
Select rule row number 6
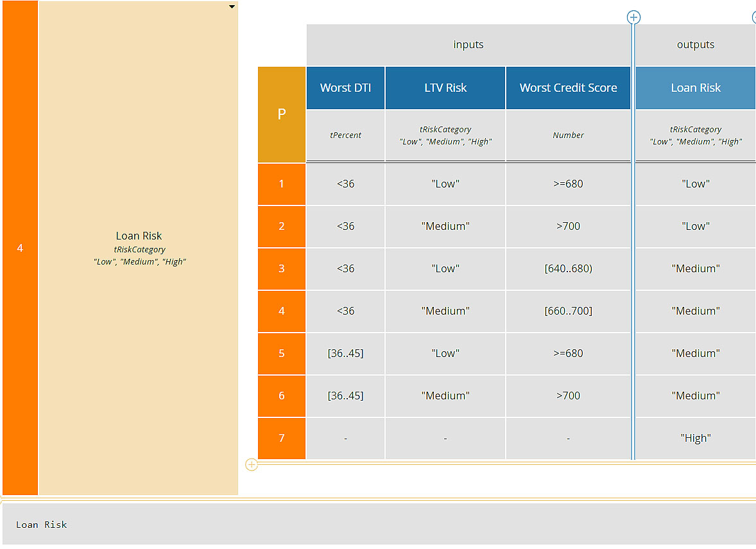[x=282, y=396]
